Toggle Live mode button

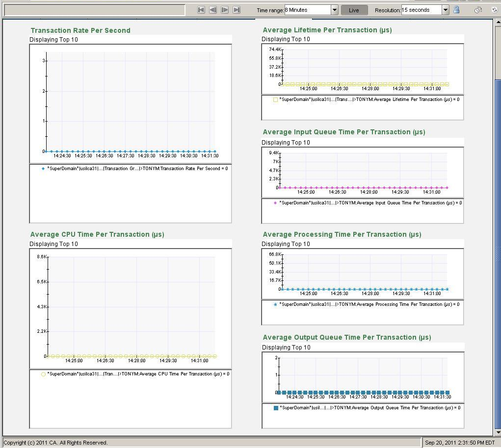(354, 10)
